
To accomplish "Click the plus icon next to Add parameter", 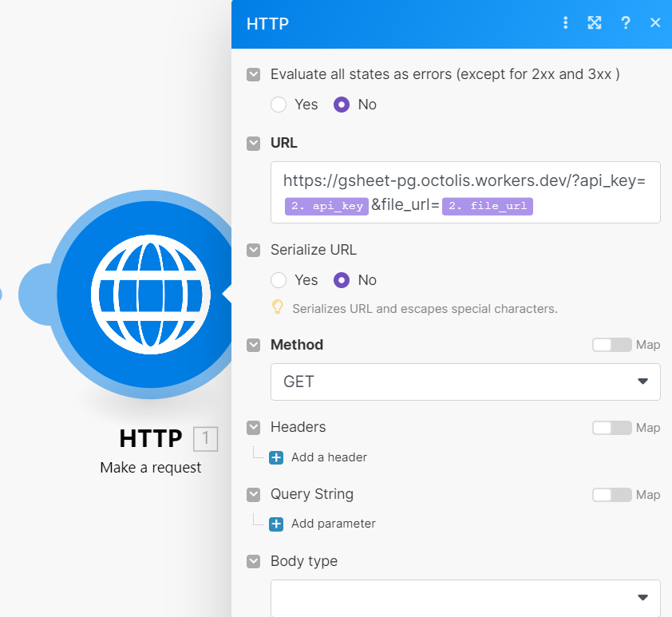I will (x=276, y=524).
